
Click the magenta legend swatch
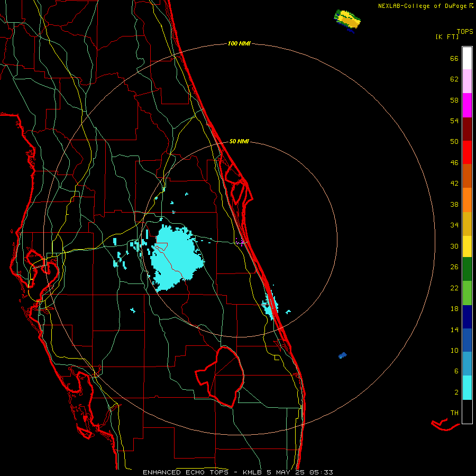pyautogui.click(x=467, y=105)
